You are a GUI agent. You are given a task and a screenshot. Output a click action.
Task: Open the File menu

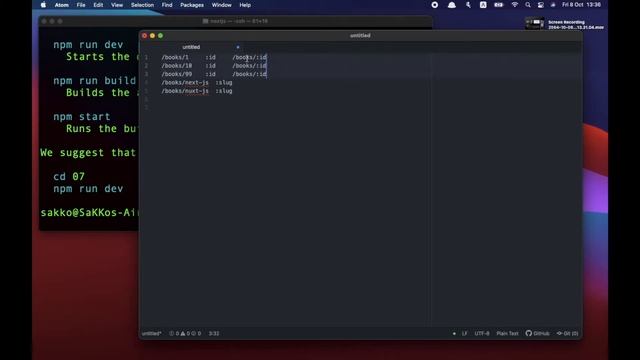81,5
